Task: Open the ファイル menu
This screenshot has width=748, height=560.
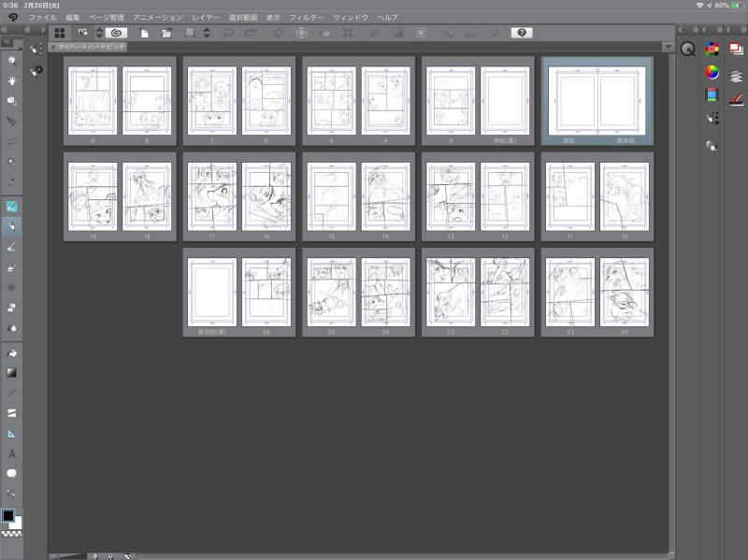Action: tap(42, 18)
